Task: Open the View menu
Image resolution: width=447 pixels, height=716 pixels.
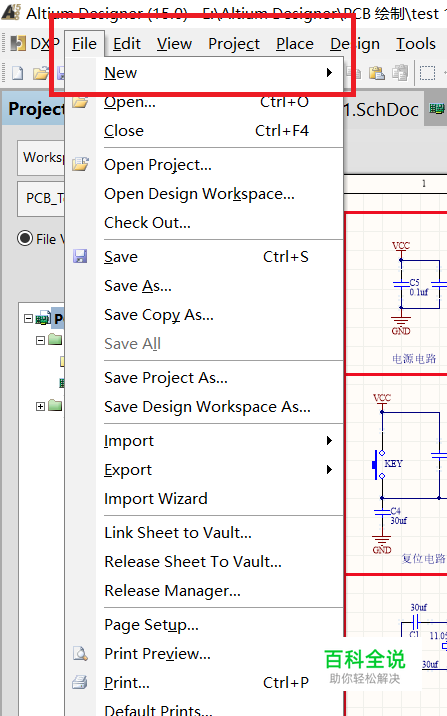Action: (174, 44)
